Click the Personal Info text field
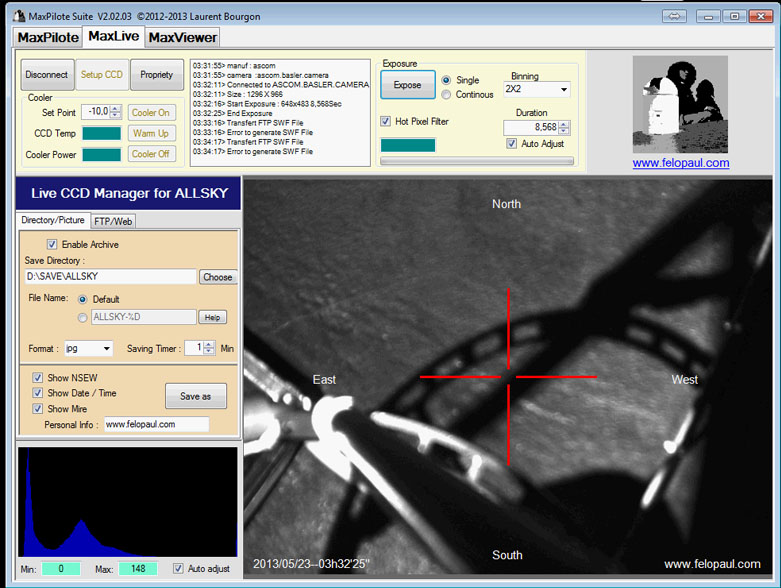The image size is (781, 588). [x=156, y=424]
